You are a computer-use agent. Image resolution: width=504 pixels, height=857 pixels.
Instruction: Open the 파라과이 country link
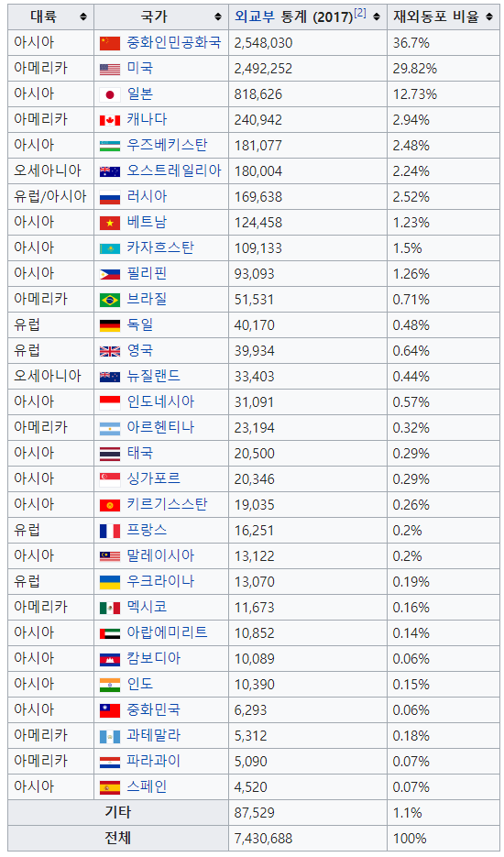pos(154,762)
